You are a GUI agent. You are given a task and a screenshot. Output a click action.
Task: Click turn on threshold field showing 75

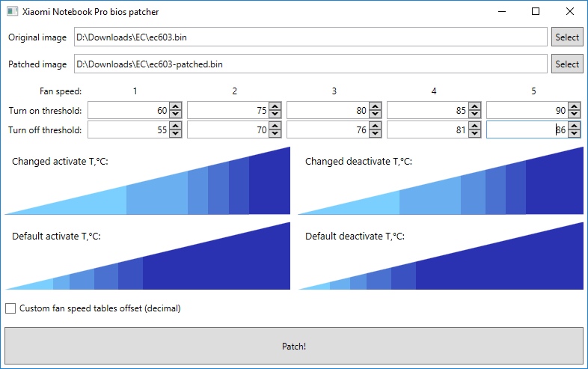click(x=228, y=110)
